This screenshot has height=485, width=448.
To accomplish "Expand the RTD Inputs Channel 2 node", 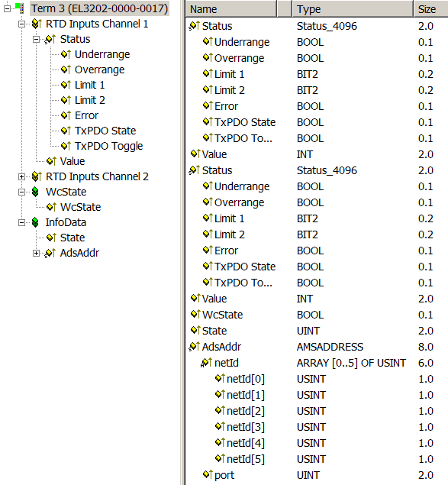I will point(21,177).
